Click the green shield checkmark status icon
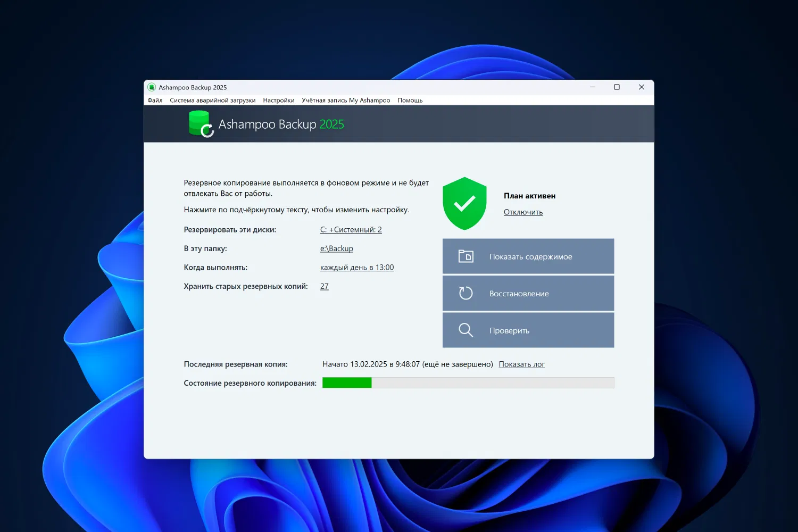This screenshot has height=532, width=798. pos(464,203)
